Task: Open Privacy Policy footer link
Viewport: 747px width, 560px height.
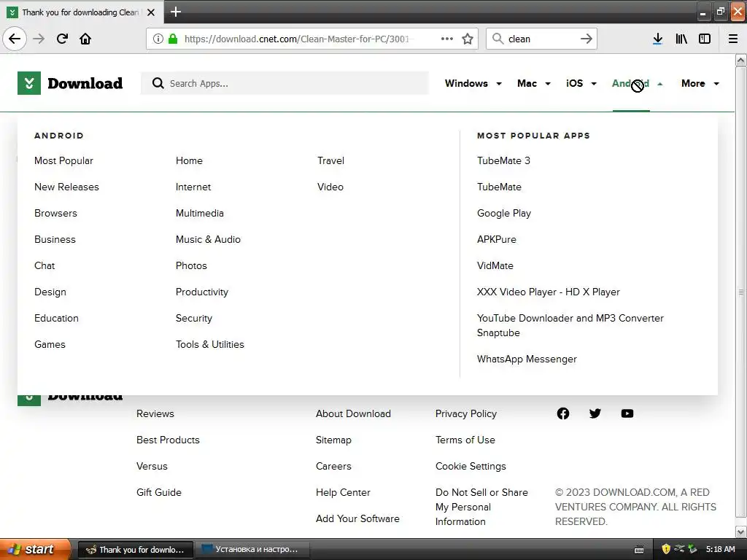Action: tap(465, 413)
